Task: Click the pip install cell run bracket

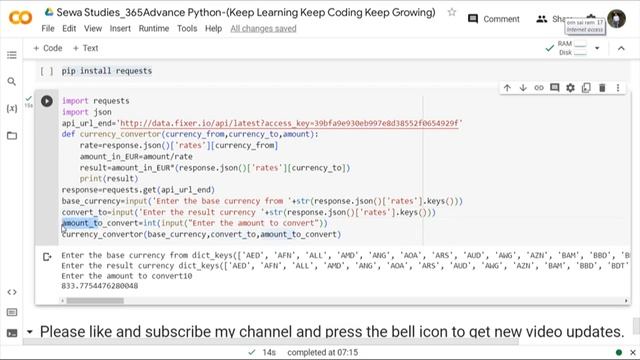Action: (x=47, y=71)
